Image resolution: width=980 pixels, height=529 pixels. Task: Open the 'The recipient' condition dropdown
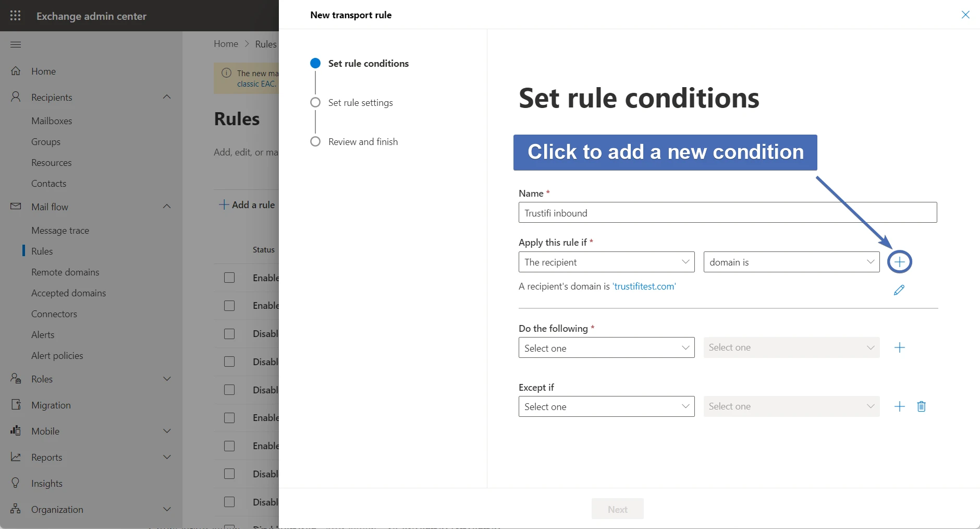point(606,262)
